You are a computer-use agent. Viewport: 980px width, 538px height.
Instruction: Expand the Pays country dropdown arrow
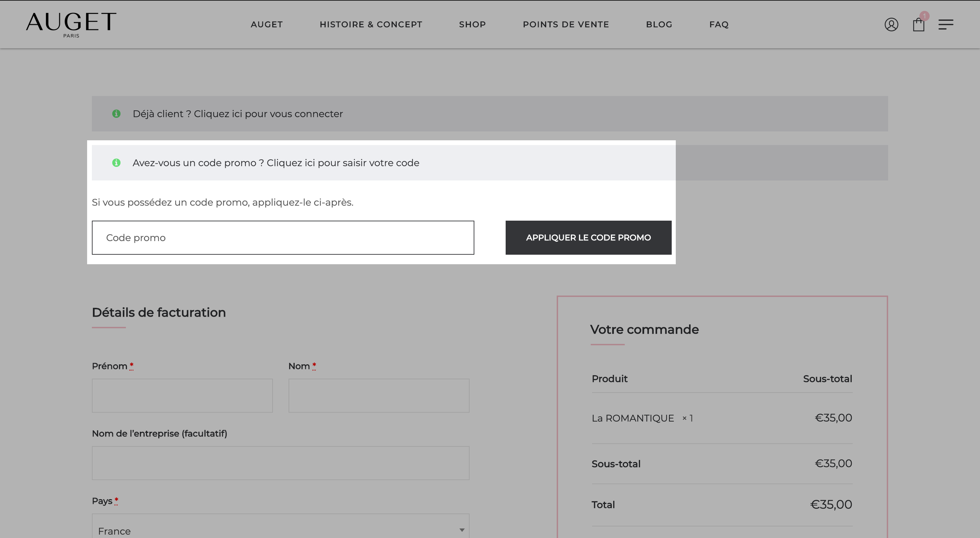click(461, 530)
